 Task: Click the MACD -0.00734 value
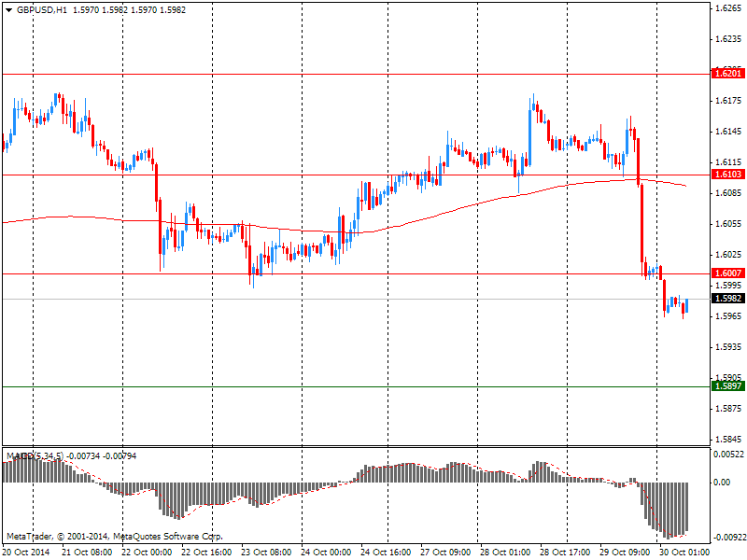(x=83, y=456)
